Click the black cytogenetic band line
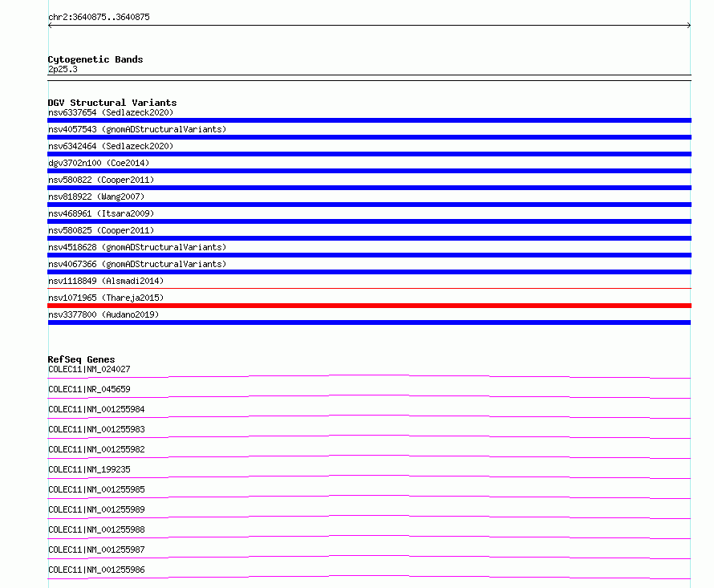Screen dimensions: 714x588 click(x=369, y=78)
